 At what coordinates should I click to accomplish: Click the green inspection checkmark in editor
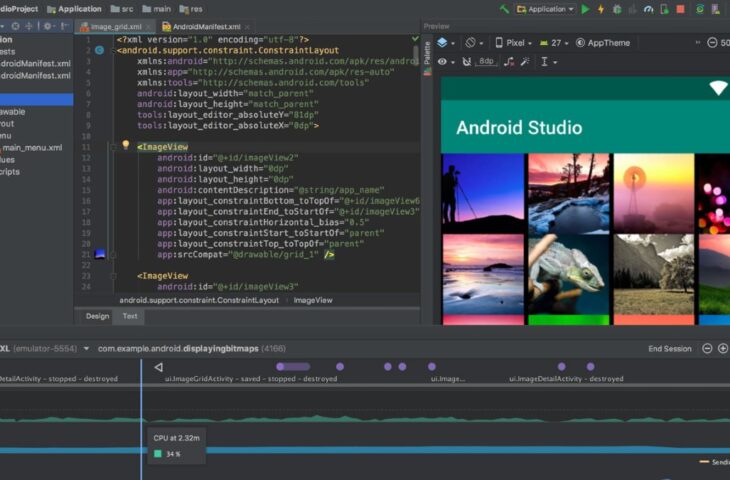(x=415, y=40)
